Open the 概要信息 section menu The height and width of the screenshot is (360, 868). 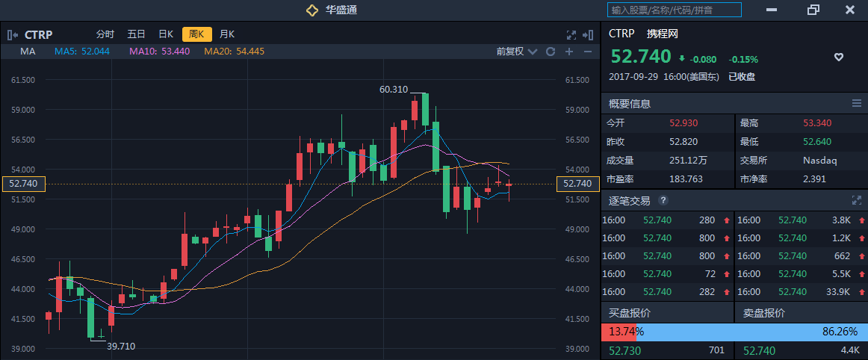857,103
